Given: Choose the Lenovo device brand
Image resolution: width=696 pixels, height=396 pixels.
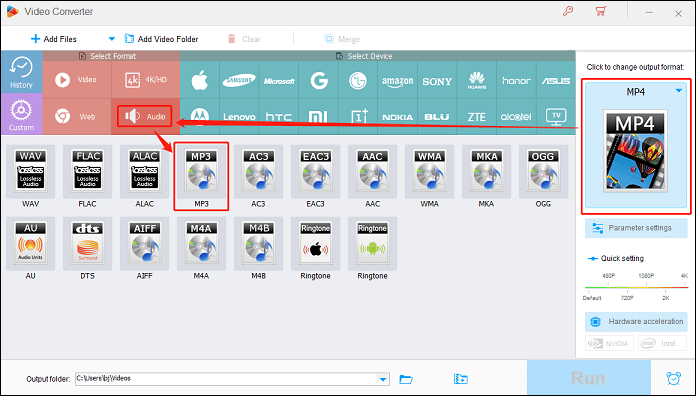Looking at the screenshot, I should (x=239, y=116).
